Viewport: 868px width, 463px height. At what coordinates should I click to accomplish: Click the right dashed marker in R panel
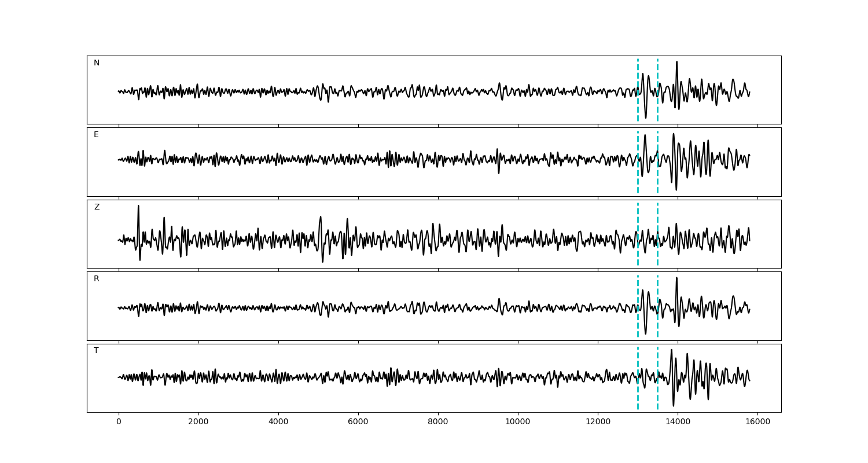click(x=657, y=324)
